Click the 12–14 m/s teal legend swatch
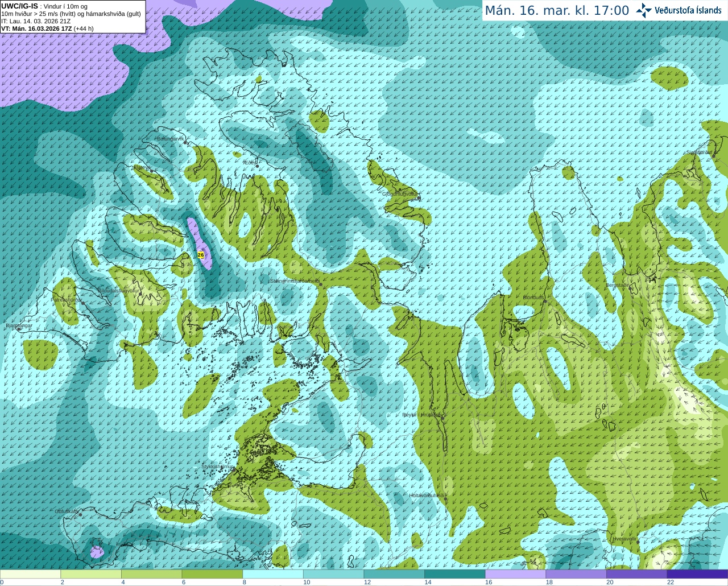 click(394, 574)
